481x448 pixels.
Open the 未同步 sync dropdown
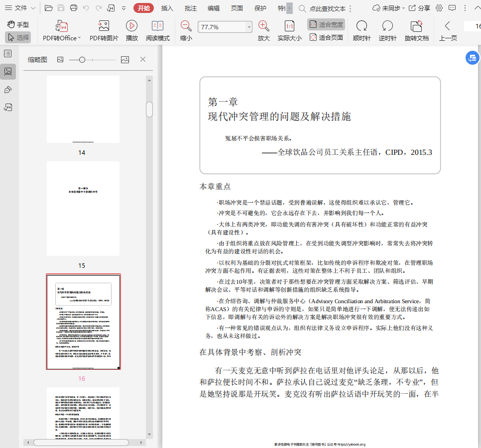point(388,8)
